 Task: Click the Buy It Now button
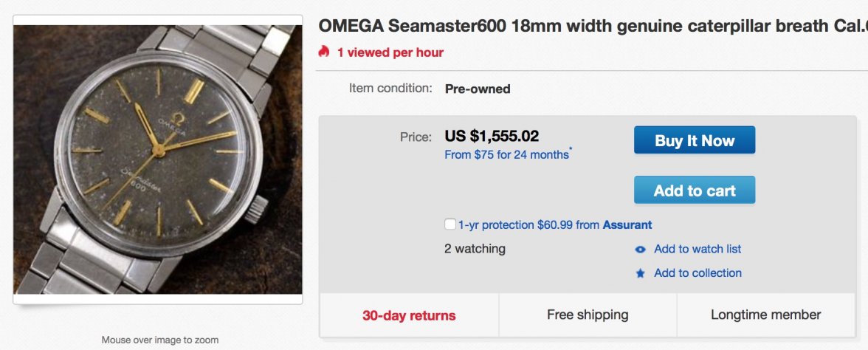click(694, 140)
